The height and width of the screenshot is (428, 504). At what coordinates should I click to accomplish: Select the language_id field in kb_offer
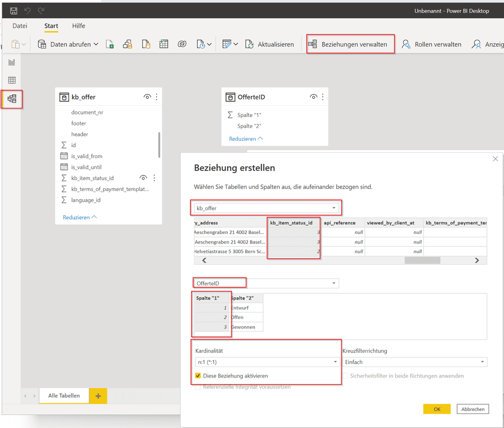(86, 200)
